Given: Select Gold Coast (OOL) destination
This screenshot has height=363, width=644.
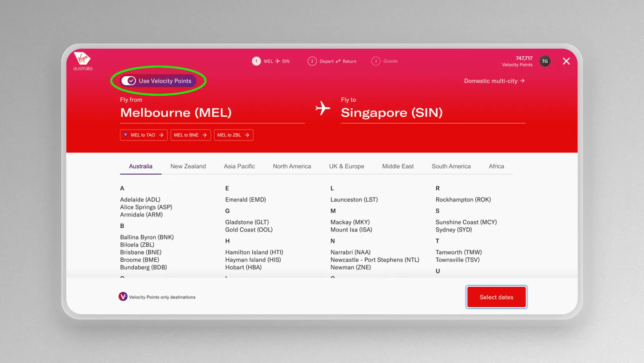Looking at the screenshot, I should click(249, 230).
